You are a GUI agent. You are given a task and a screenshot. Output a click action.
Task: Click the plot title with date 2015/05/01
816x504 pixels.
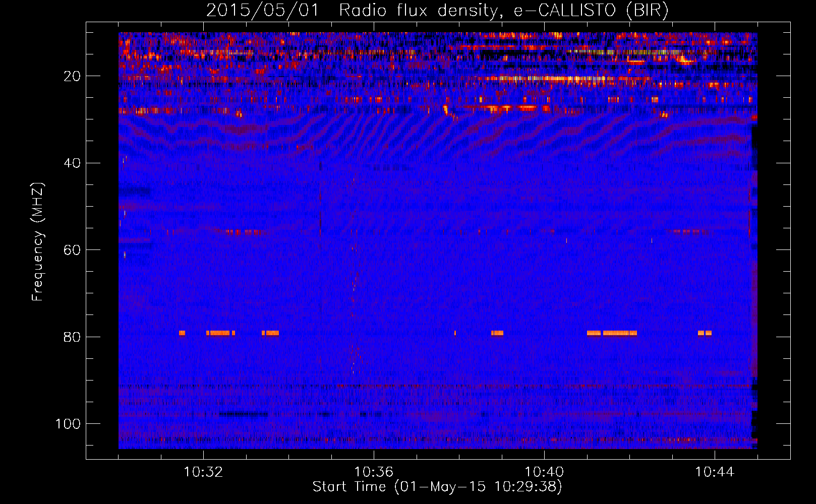pyautogui.click(x=437, y=11)
